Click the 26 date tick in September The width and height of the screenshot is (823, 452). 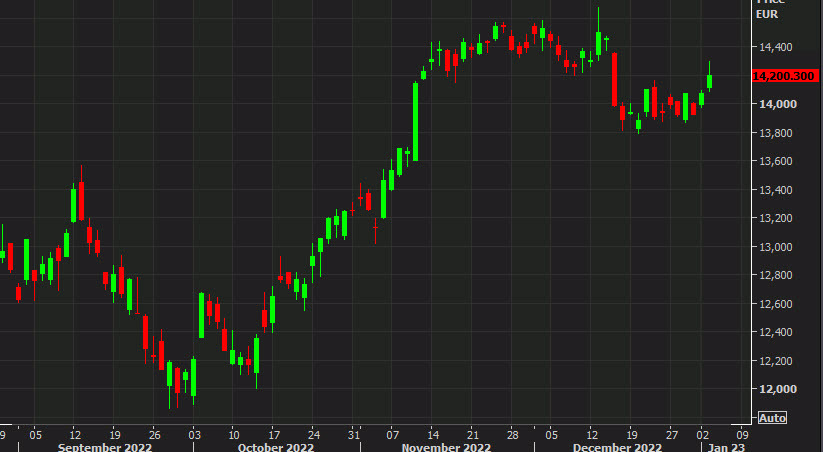pos(154,435)
